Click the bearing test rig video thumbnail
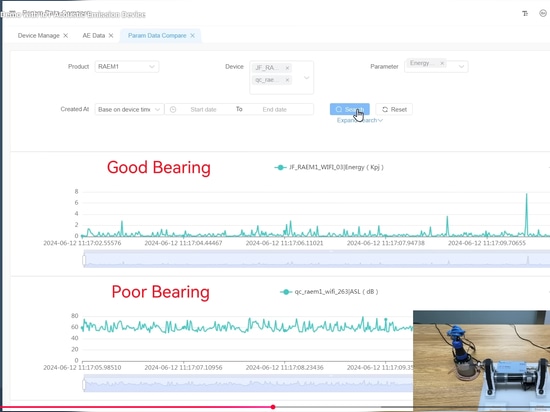This screenshot has width=550, height=412. coord(482,361)
